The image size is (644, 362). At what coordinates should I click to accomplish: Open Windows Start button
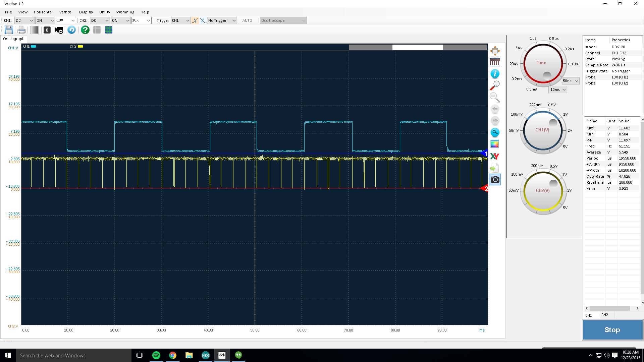pyautogui.click(x=8, y=355)
